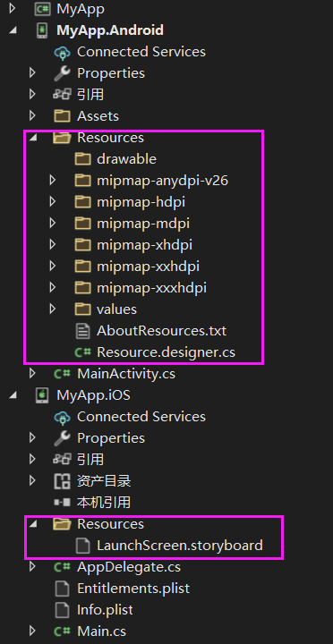Screen dimensions: 333x644
Task: Select the mipmap-xxxhdpi folder label
Action: (151, 288)
